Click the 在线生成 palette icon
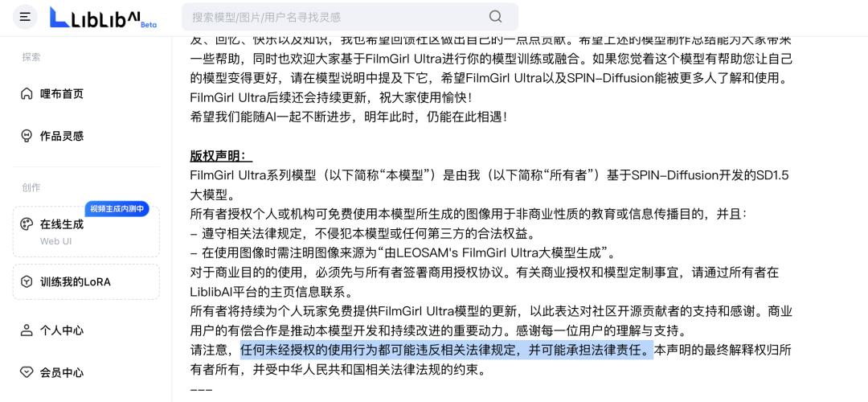The height and width of the screenshot is (402, 868). point(27,224)
